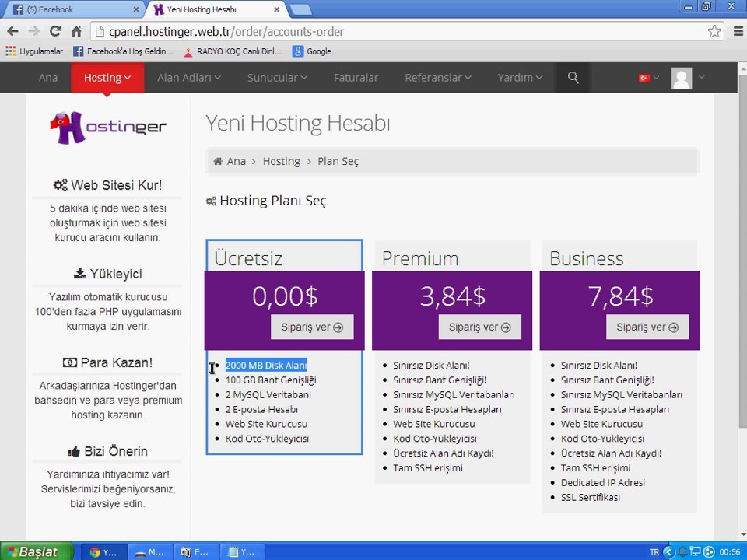Expand the Hosting dropdown menu
This screenshot has width=747, height=560.
[x=107, y=78]
